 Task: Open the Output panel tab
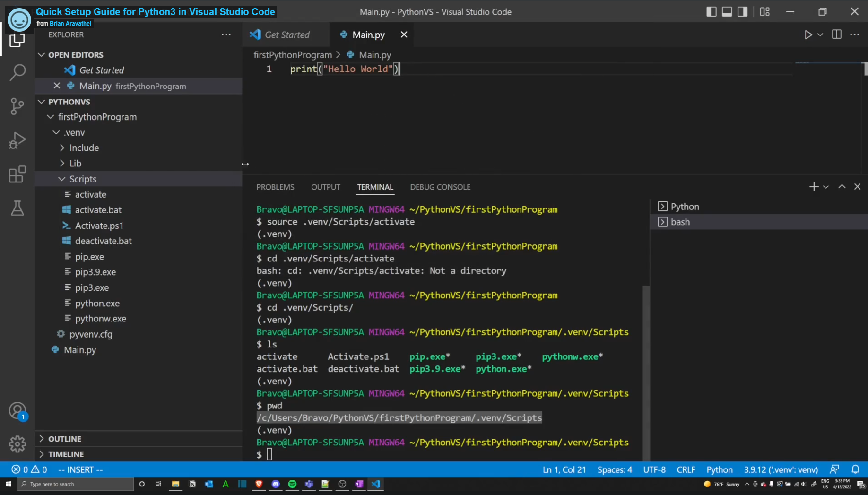[x=326, y=187]
